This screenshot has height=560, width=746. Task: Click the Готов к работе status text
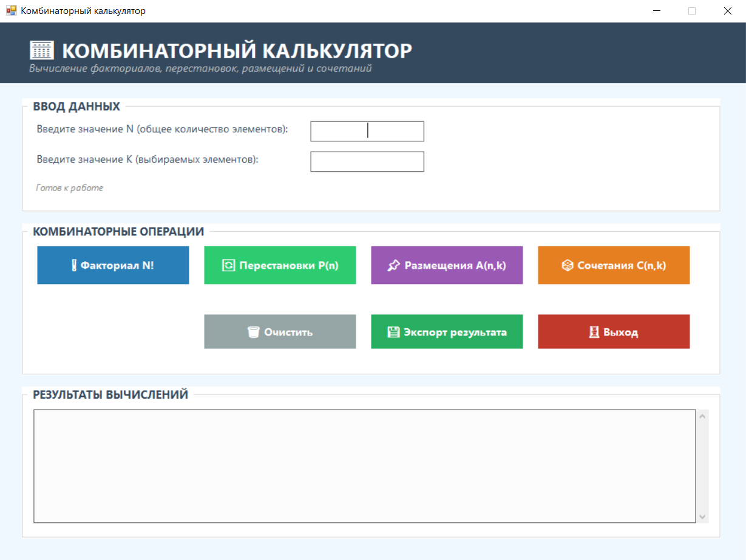click(x=70, y=188)
